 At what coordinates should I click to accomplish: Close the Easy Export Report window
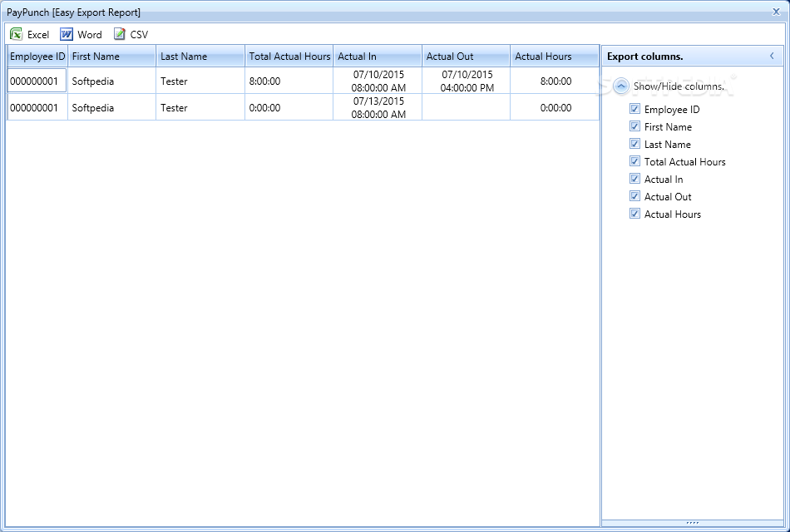(x=776, y=12)
